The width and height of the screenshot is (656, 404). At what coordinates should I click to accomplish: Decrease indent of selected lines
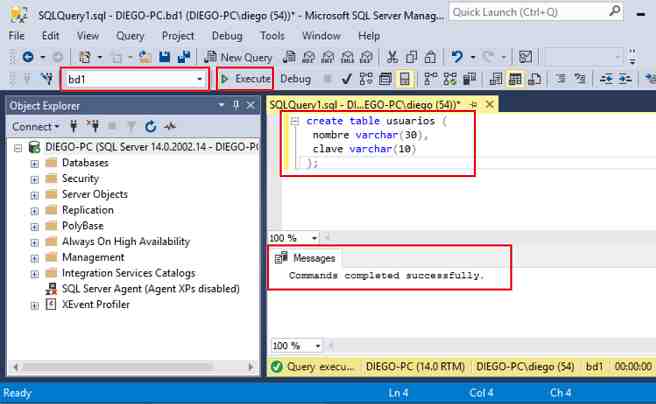[606, 79]
